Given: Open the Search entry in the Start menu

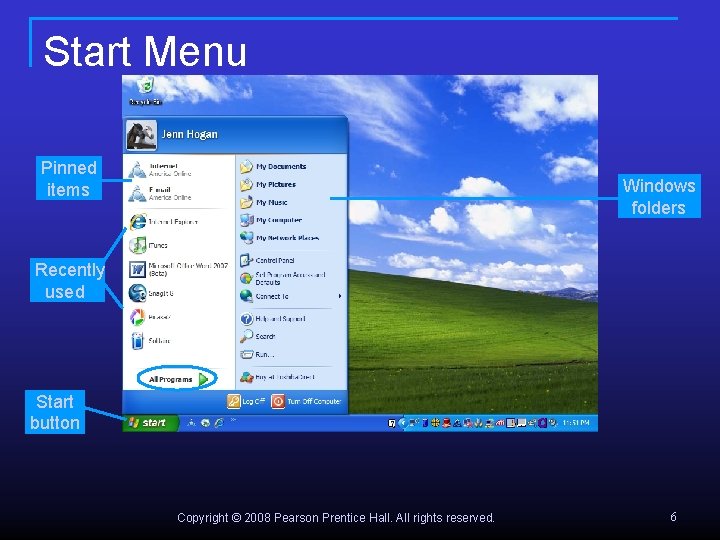Looking at the screenshot, I should click(291, 336).
